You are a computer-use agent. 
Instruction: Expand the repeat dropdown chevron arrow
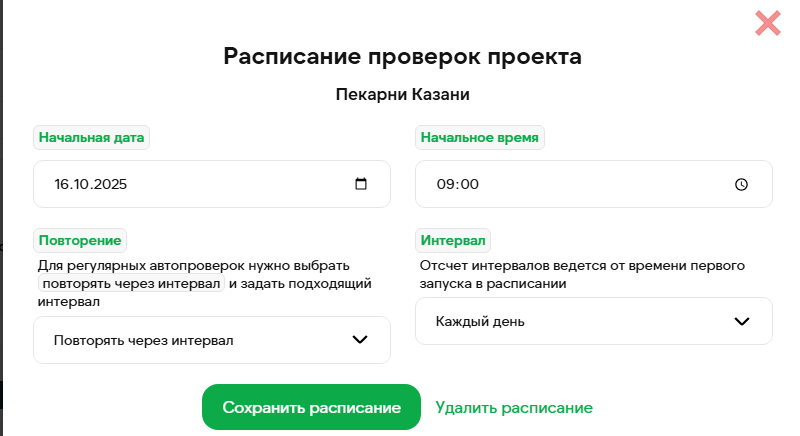pyautogui.click(x=361, y=340)
